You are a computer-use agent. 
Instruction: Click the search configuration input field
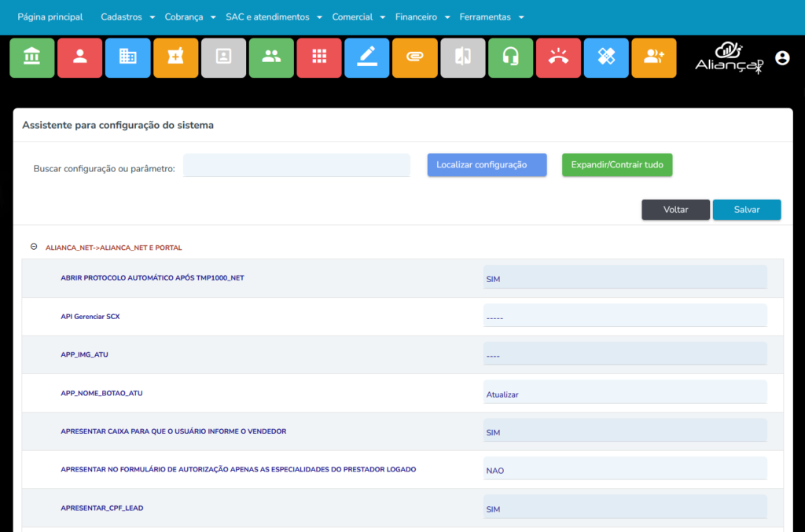[x=296, y=165]
